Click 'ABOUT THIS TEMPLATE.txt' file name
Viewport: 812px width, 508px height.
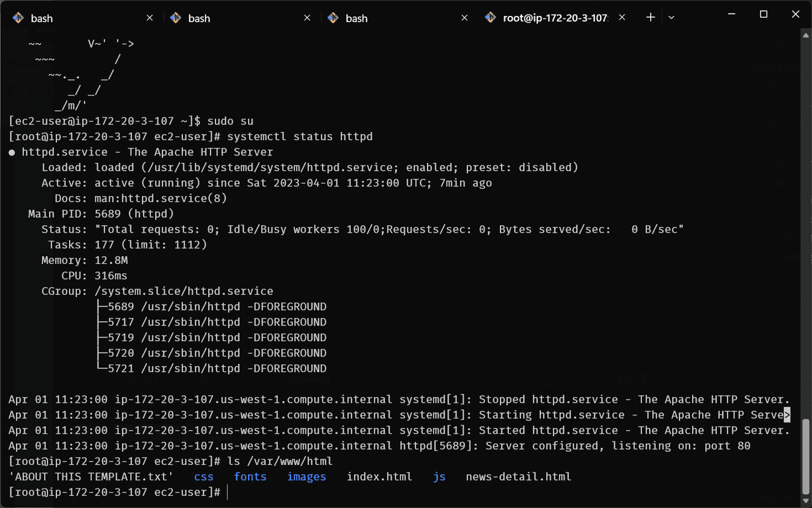pos(91,476)
